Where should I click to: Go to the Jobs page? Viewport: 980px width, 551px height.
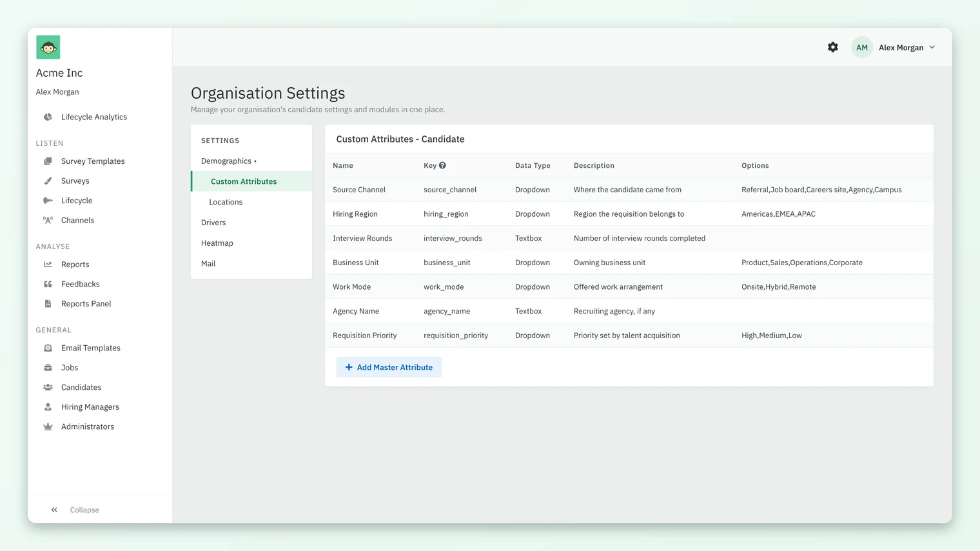pos(70,368)
